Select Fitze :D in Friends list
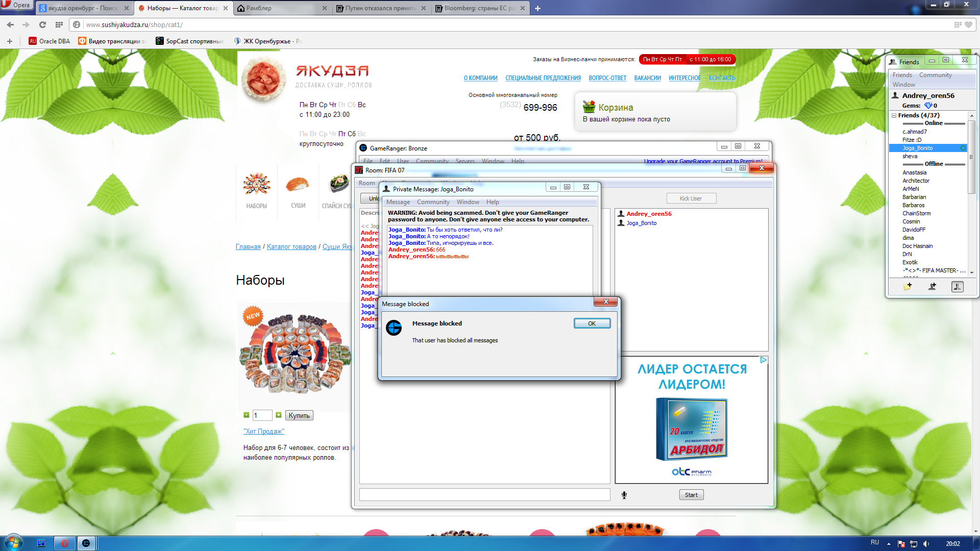This screenshot has height=551, width=980. point(912,140)
